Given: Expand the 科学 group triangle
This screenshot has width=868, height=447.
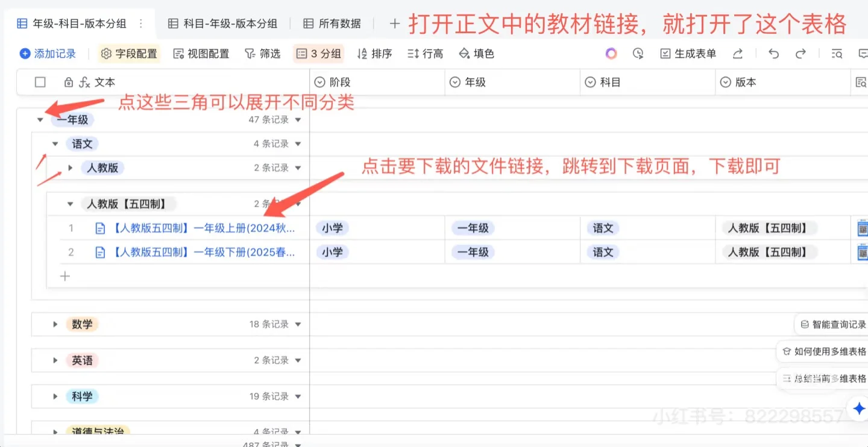Looking at the screenshot, I should (55, 397).
